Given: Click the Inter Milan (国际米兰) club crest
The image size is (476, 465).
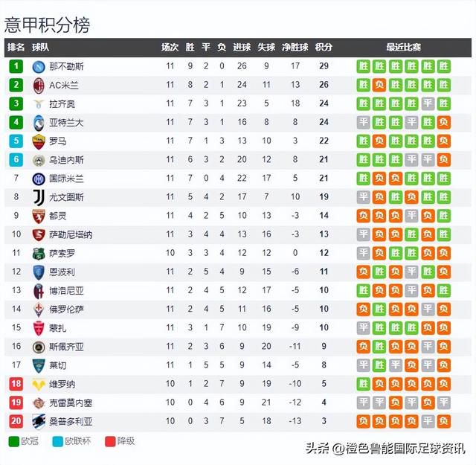Looking at the screenshot, I should 39,179.
